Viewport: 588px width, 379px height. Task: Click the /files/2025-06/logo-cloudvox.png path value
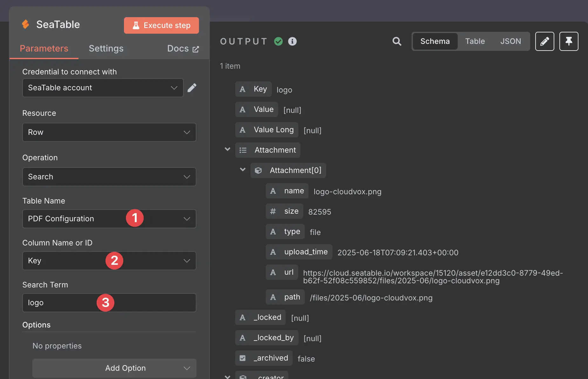371,298
